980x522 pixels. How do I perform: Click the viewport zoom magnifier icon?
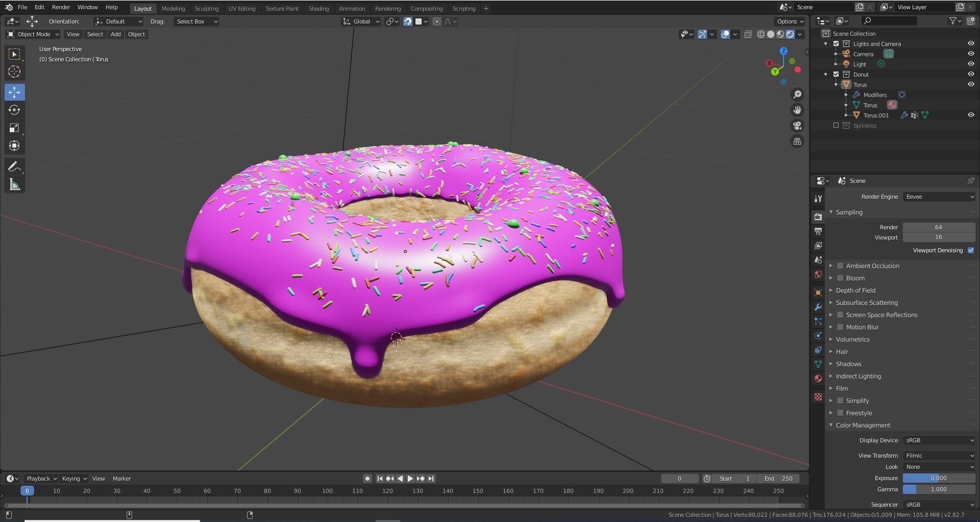797,94
